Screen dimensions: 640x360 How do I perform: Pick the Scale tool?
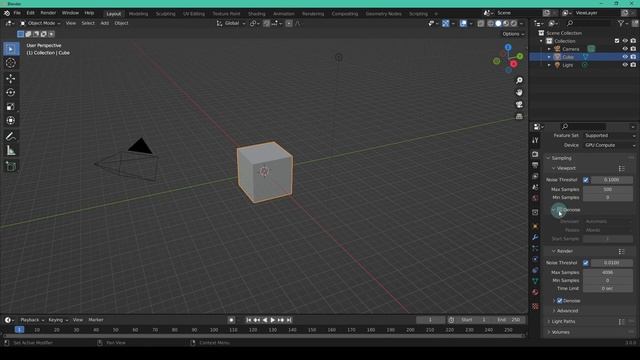[11, 107]
